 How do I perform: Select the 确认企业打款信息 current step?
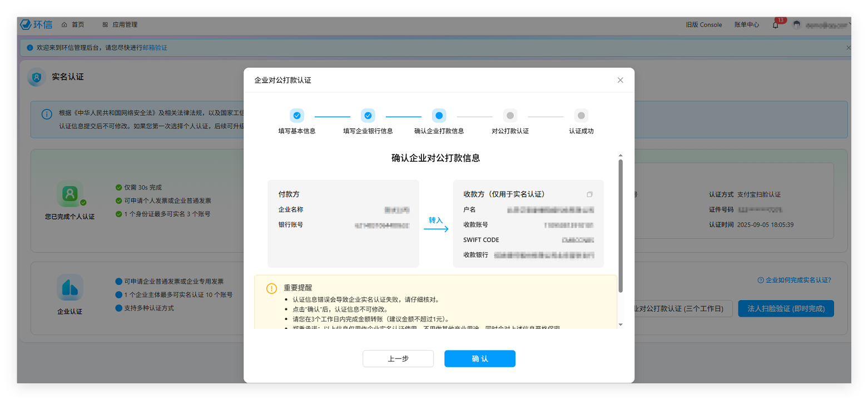[439, 116]
